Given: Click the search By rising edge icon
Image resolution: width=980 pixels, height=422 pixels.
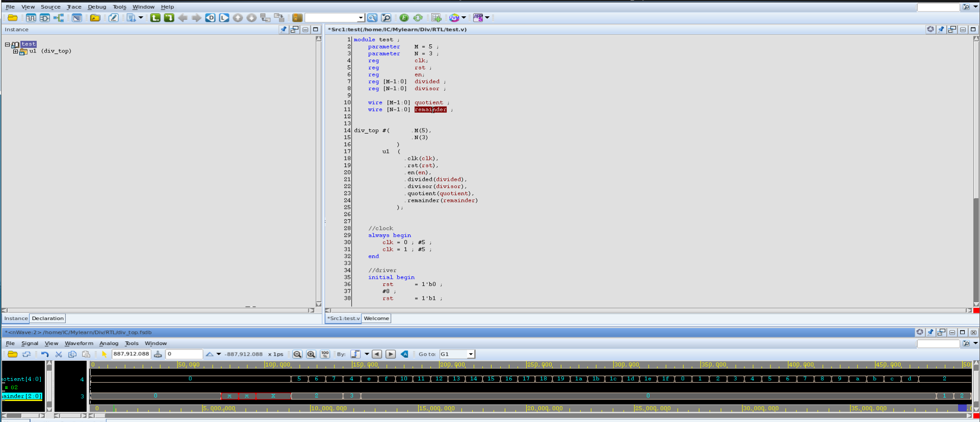Looking at the screenshot, I should tap(355, 354).
